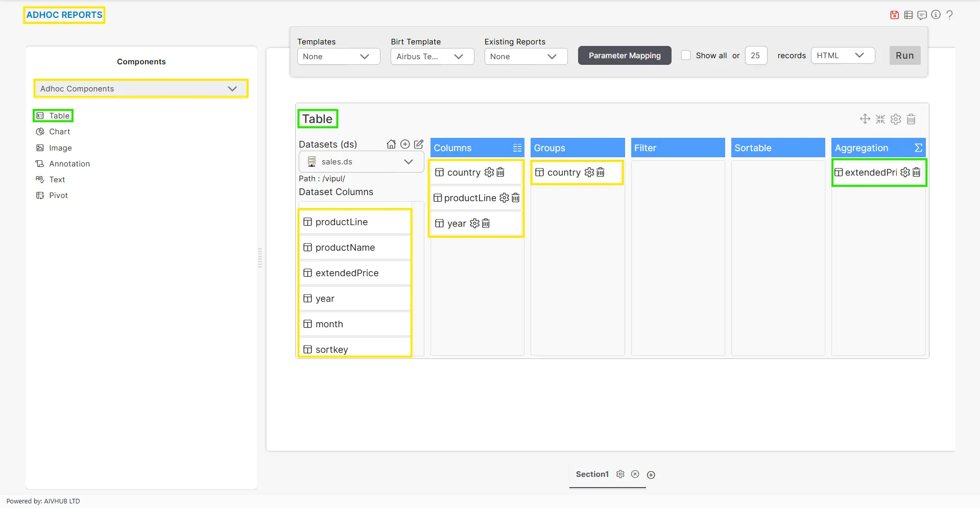980x508 pixels.
Task: Select Pivot from the components list
Action: click(x=58, y=196)
